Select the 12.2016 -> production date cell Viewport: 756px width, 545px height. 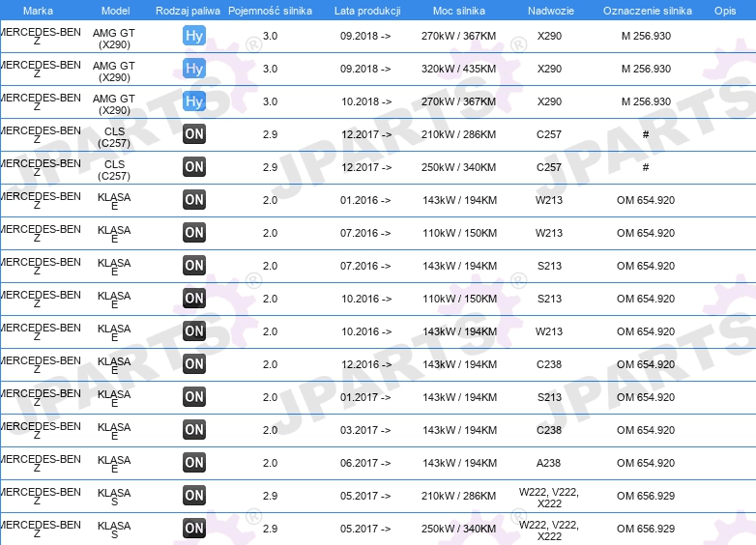366,364
